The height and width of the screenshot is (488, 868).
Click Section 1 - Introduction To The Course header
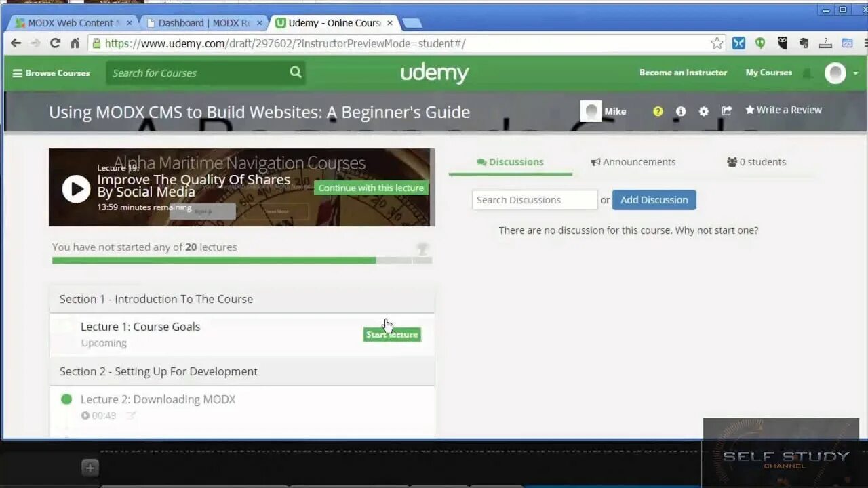pos(241,299)
